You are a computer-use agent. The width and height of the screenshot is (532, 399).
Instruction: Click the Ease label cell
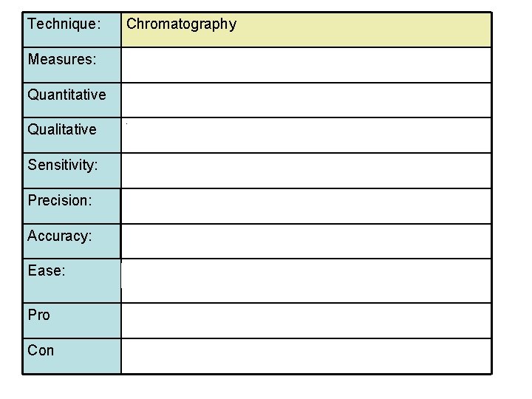[72, 281]
